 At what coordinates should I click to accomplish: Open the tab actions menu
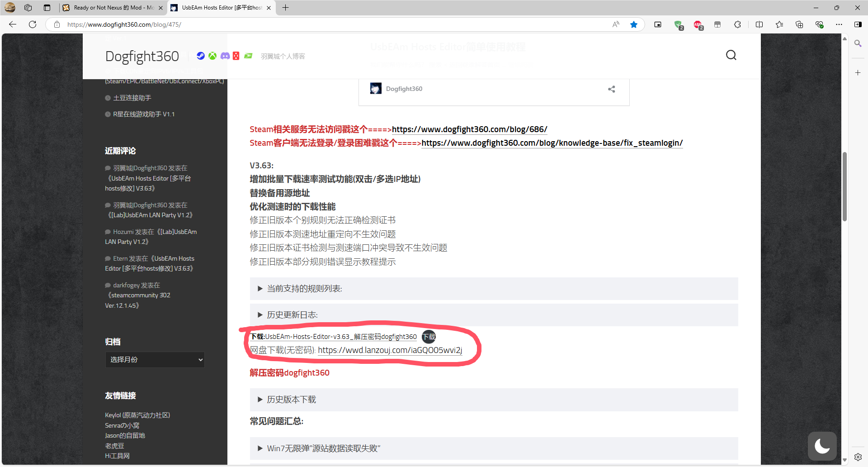point(47,8)
